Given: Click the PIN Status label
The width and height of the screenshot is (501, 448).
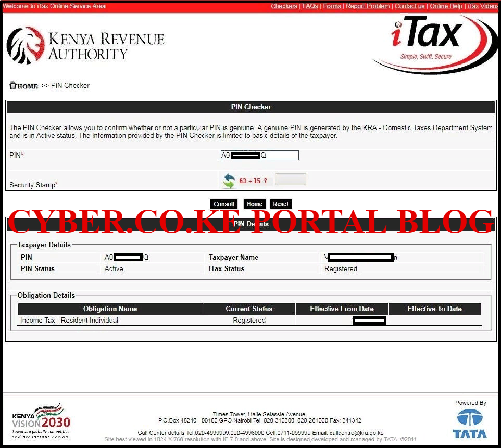Looking at the screenshot, I should (37, 269).
